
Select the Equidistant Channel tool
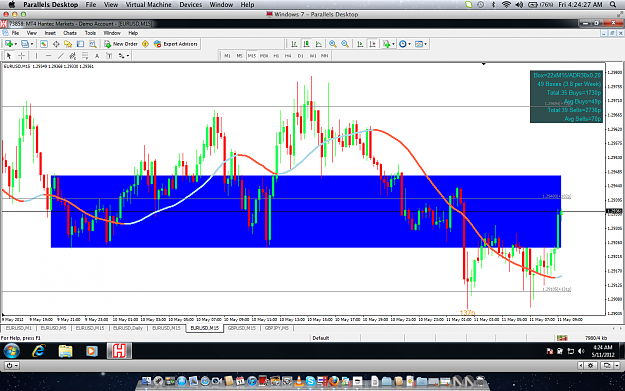tap(73, 56)
